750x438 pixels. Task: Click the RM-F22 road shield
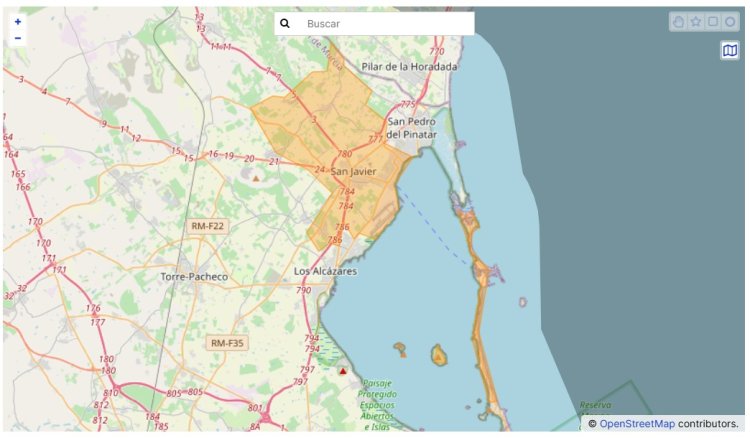(208, 226)
